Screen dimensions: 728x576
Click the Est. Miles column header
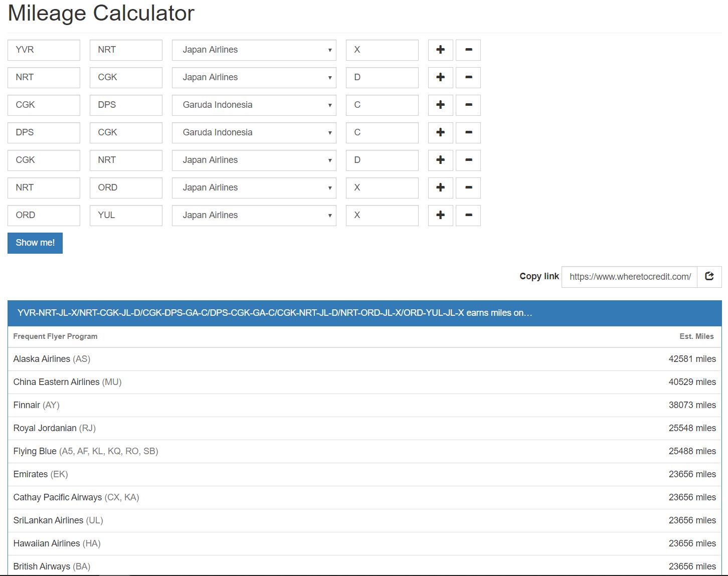point(696,336)
